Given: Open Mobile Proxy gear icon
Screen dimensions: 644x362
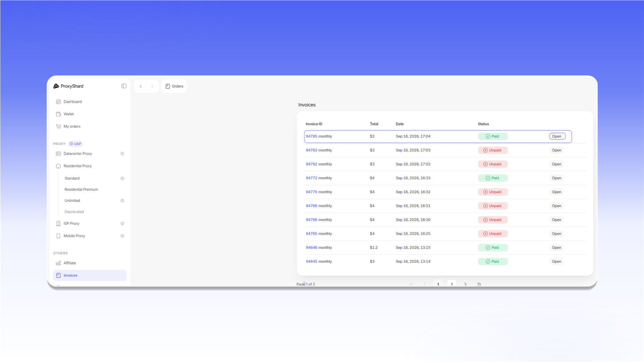Looking at the screenshot, I should coord(122,236).
